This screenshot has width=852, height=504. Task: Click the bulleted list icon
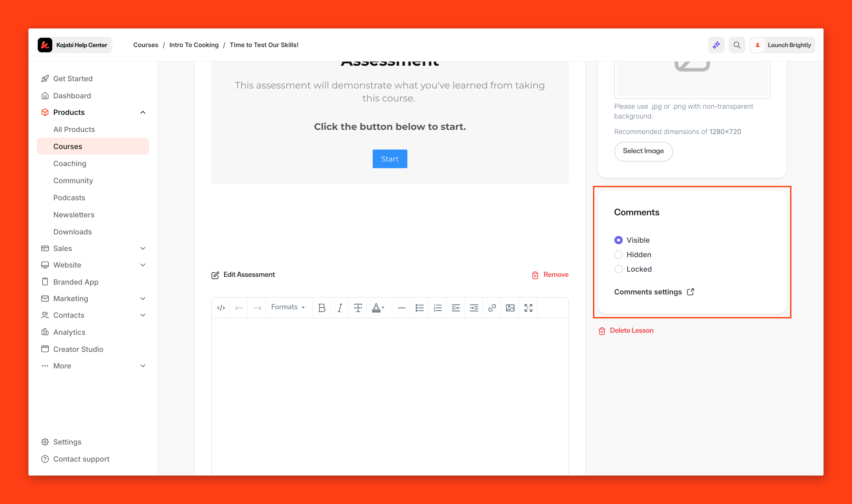[419, 308]
